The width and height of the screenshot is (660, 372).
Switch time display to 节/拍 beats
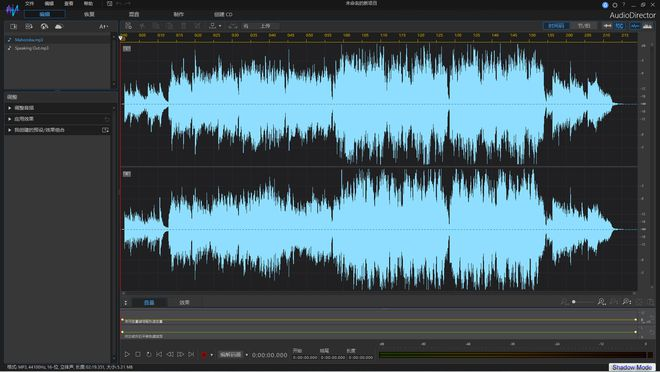click(x=584, y=26)
